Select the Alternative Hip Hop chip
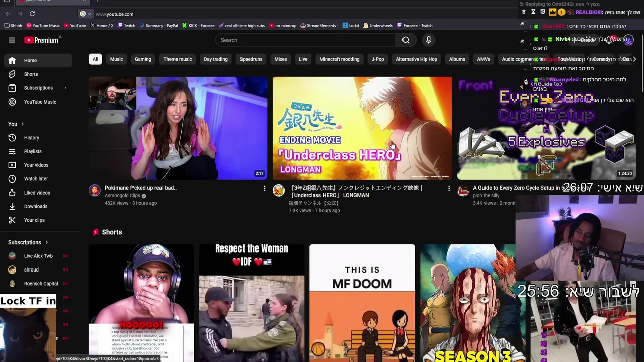This screenshot has height=362, width=644. (x=417, y=59)
